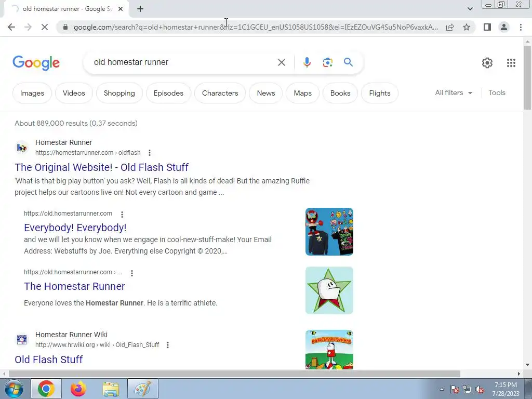
Task: Click the site lock icon
Action: 66,27
